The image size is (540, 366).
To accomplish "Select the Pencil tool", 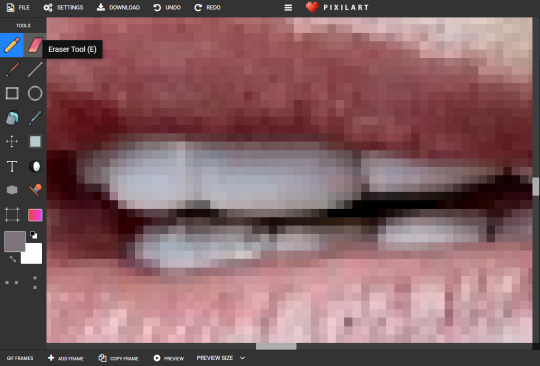I will pos(12,45).
